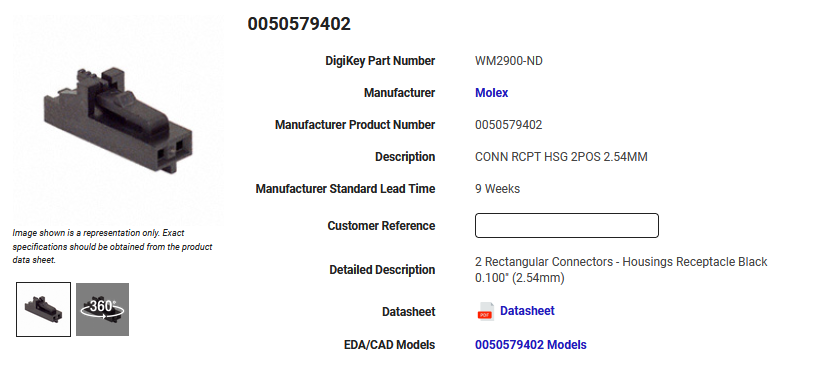Click the Manufacturer Product Number value 0050579402
The height and width of the screenshot is (366, 823).
509,125
